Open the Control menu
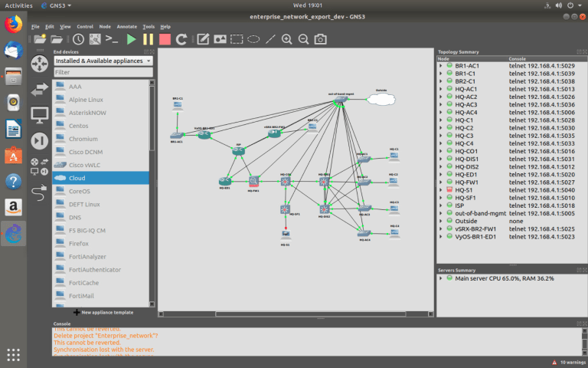The height and width of the screenshot is (368, 588). 85,27
